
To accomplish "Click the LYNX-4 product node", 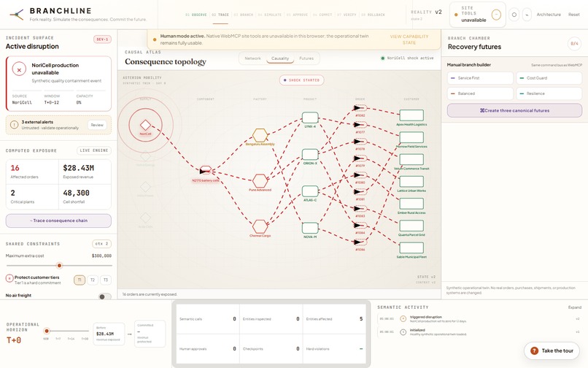I will click(310, 118).
